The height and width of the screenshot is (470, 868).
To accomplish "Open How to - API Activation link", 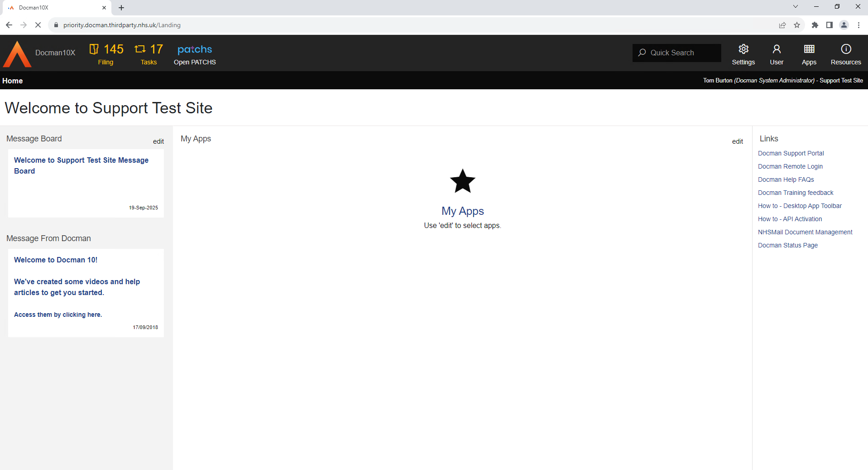I will [790, 219].
